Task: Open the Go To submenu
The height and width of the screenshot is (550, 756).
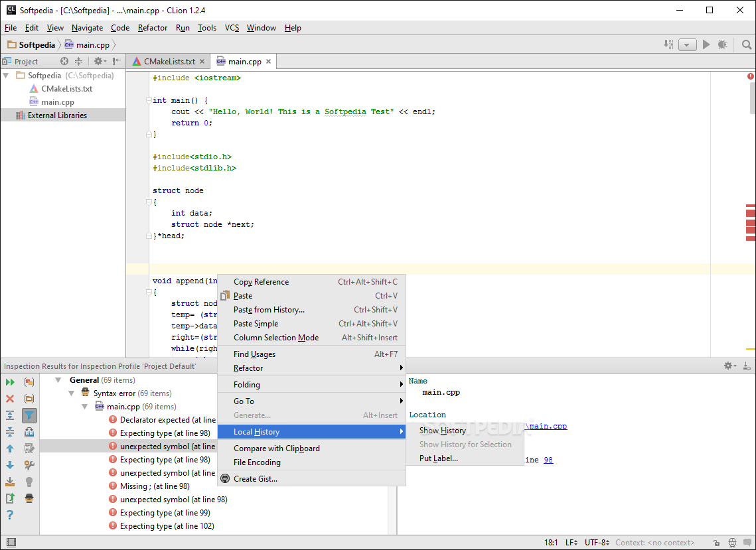Action: (x=311, y=401)
